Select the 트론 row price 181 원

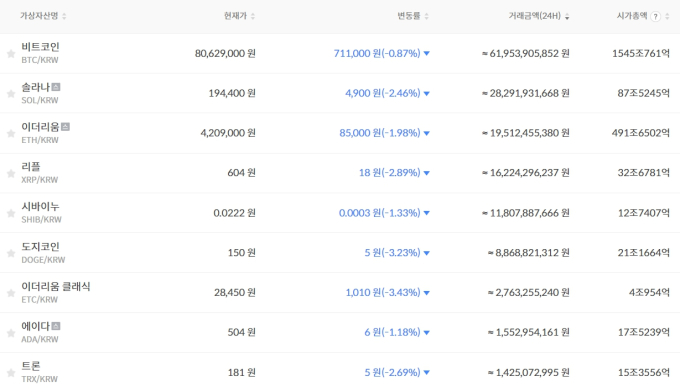click(242, 372)
